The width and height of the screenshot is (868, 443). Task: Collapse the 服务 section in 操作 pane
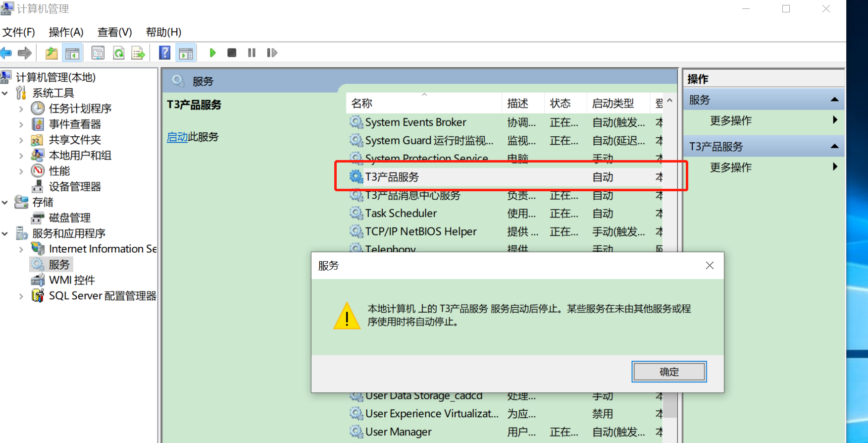[x=834, y=100]
